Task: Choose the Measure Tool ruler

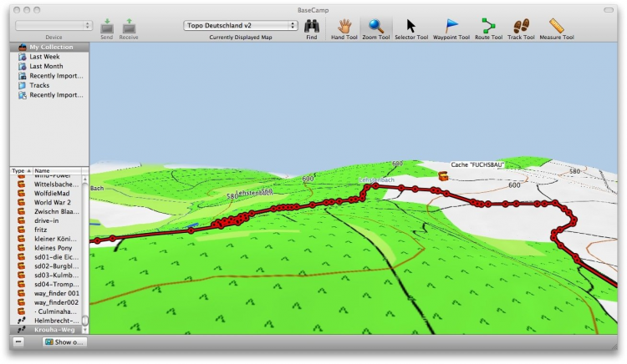Action: pyautogui.click(x=557, y=29)
